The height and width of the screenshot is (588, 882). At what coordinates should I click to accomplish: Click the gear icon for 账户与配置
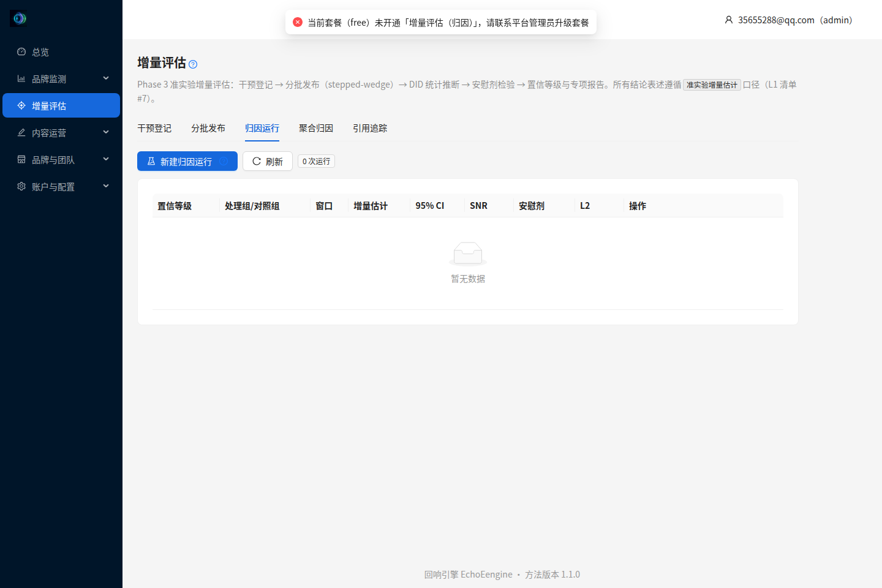[x=21, y=187]
